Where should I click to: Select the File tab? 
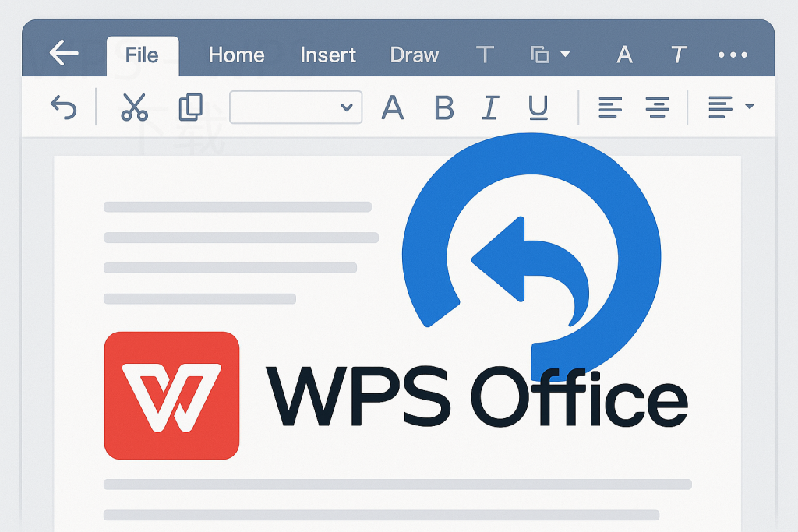click(x=143, y=55)
